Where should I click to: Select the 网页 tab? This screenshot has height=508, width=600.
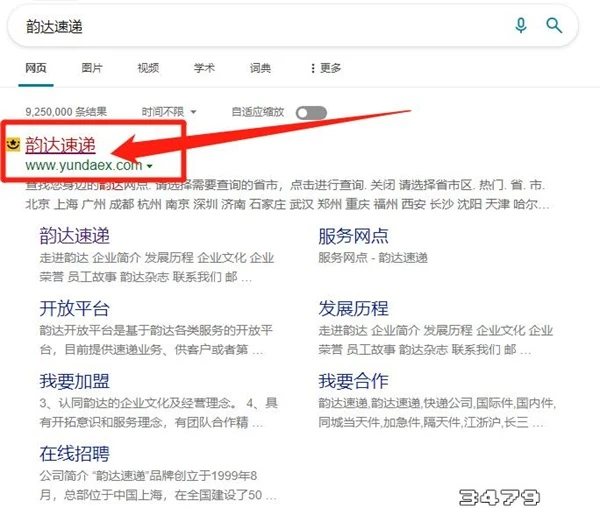(x=35, y=68)
